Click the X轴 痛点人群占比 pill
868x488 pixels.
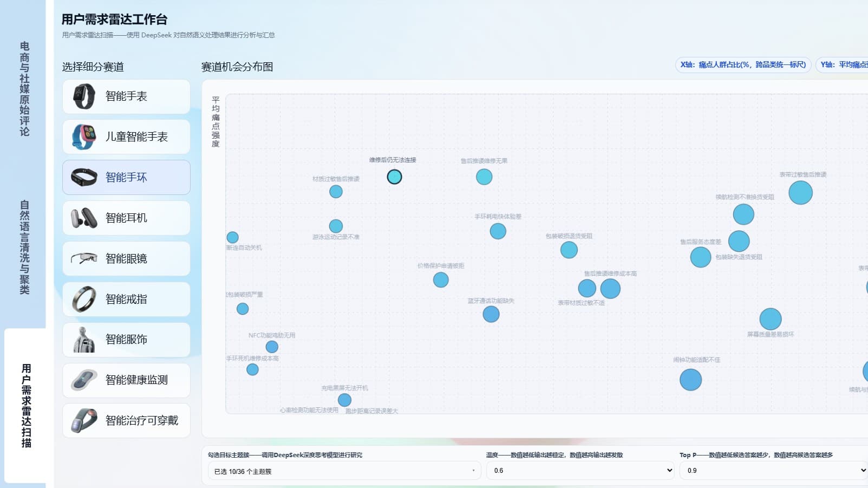(x=743, y=65)
